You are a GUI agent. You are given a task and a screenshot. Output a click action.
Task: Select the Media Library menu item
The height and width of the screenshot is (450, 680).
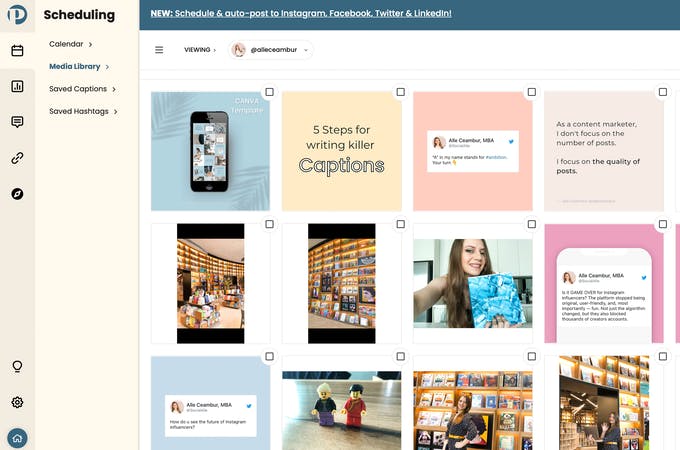click(x=79, y=66)
